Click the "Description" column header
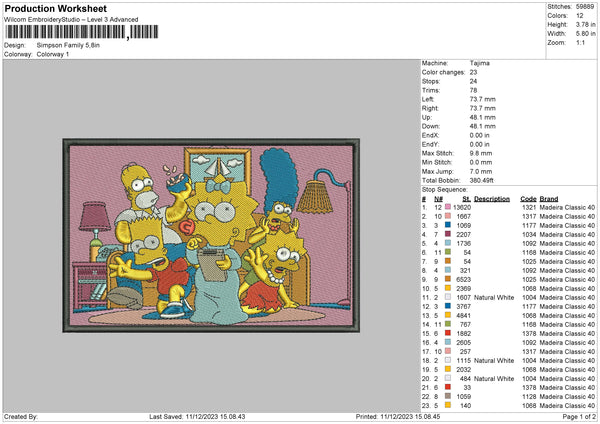 pyautogui.click(x=492, y=199)
